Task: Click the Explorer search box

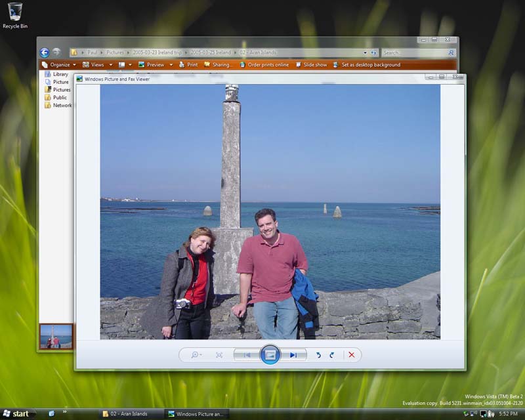Action: tap(413, 52)
